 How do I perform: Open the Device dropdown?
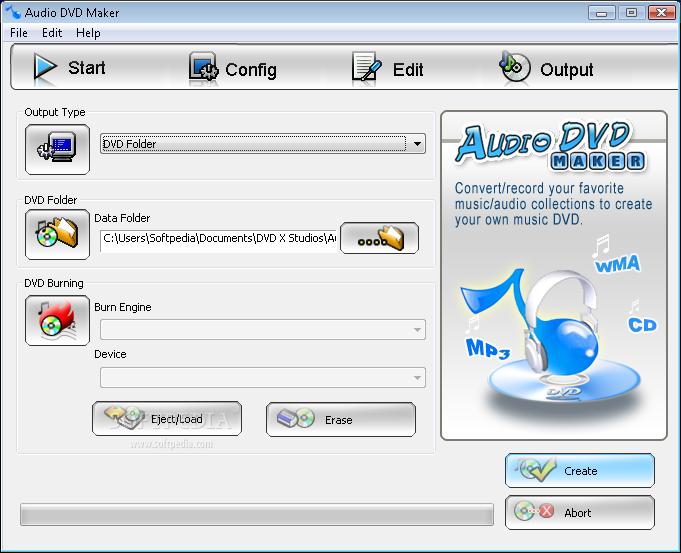[x=263, y=377]
